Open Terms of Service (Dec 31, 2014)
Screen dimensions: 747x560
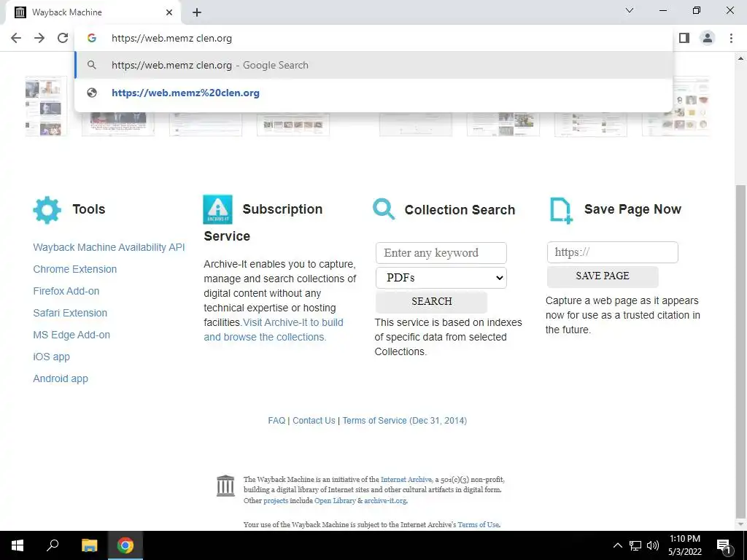click(404, 421)
